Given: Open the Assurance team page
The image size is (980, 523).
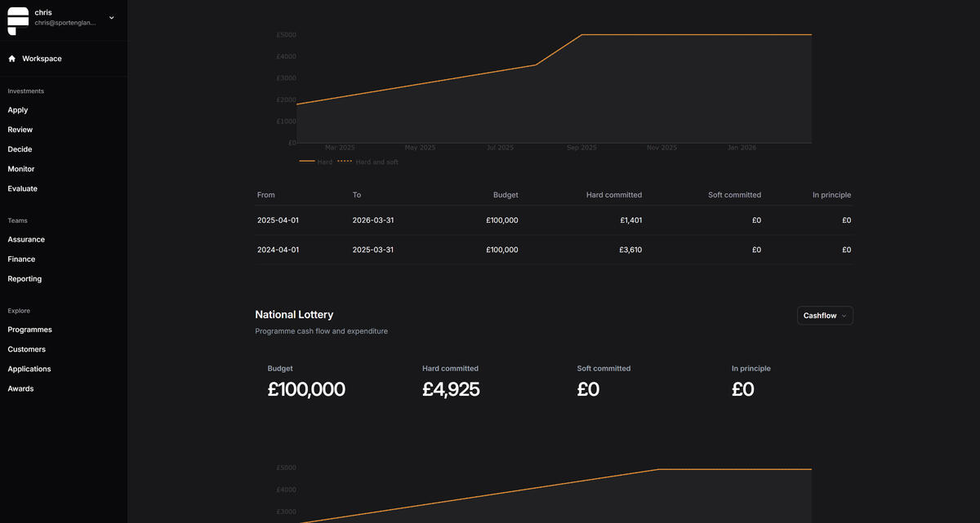Looking at the screenshot, I should click(x=26, y=240).
